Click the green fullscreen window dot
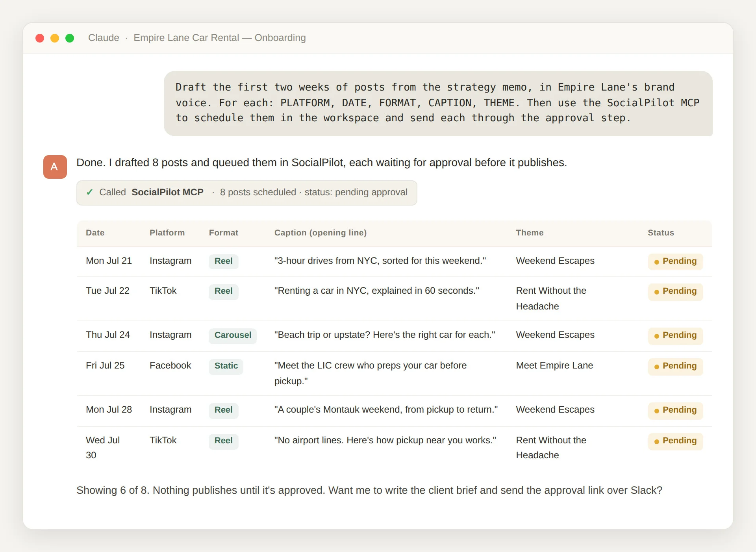This screenshot has width=756, height=552. point(70,38)
